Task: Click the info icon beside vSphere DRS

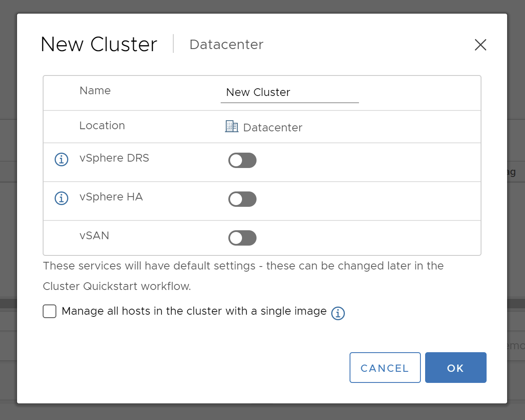Action: point(61,159)
